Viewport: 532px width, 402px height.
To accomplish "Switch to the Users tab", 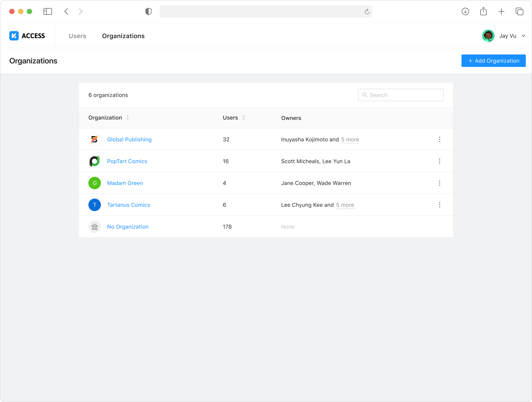I will [x=77, y=36].
